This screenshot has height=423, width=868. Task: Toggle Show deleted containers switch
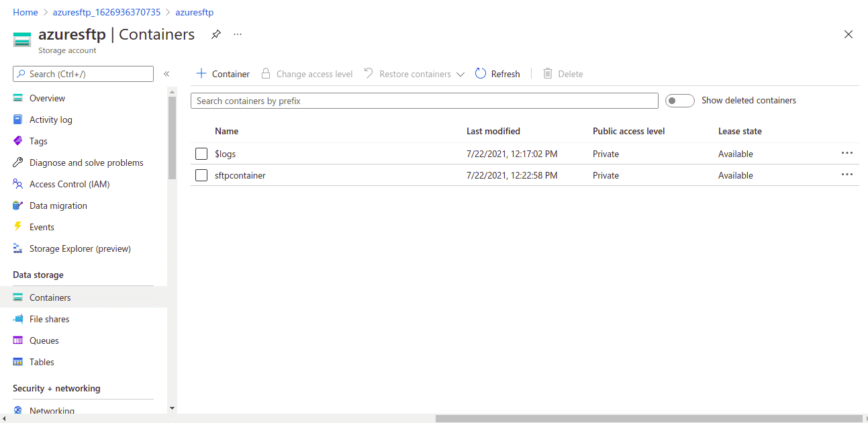click(x=679, y=101)
